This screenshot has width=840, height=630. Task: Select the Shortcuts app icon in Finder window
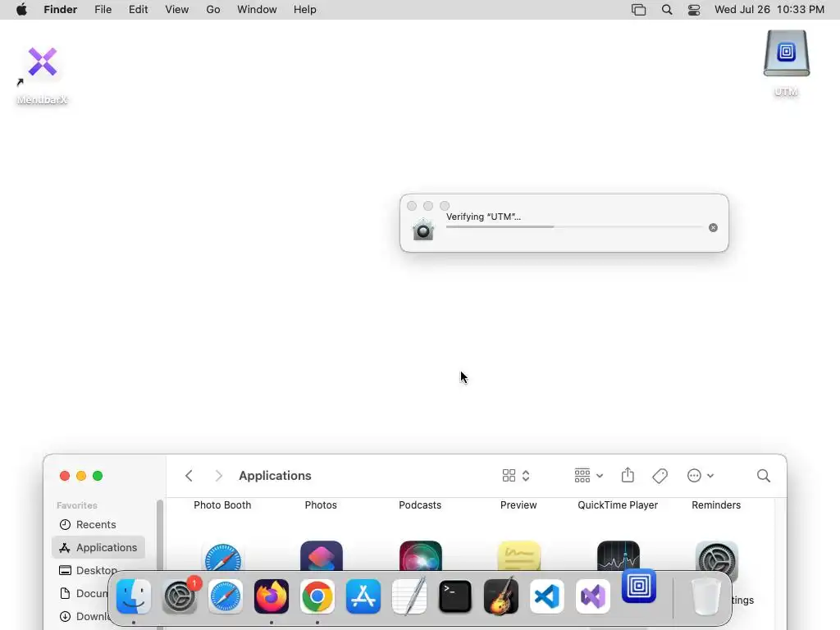[x=322, y=555]
